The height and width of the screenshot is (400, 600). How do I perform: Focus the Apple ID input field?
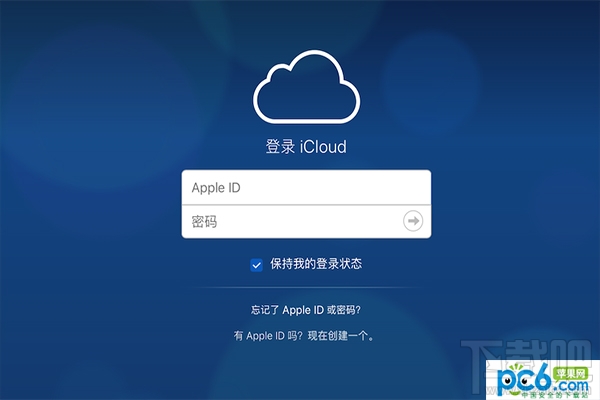[x=306, y=188]
